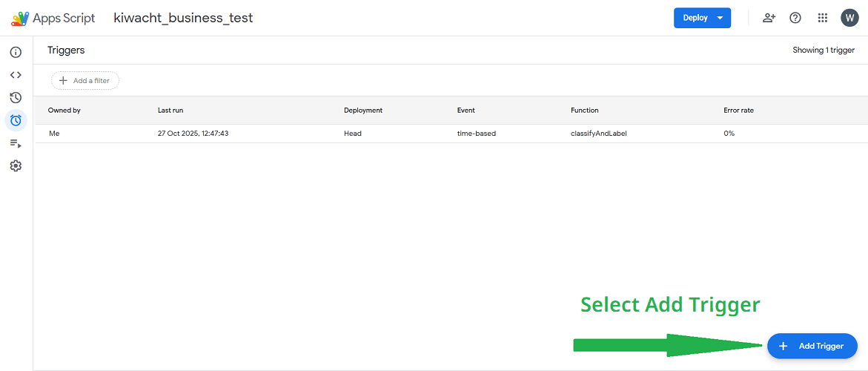
Task: Select the Triggers alarm clock icon
Action: (16, 120)
